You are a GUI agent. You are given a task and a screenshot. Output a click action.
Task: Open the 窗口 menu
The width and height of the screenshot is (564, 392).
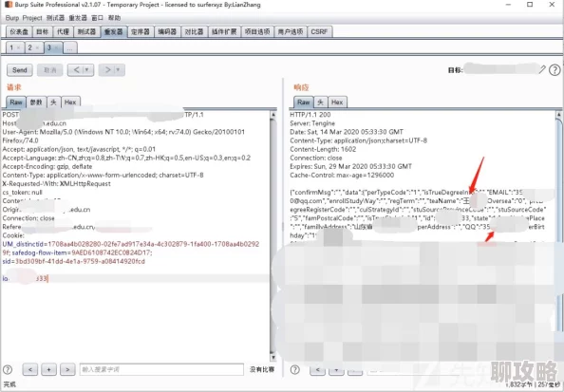pyautogui.click(x=97, y=18)
